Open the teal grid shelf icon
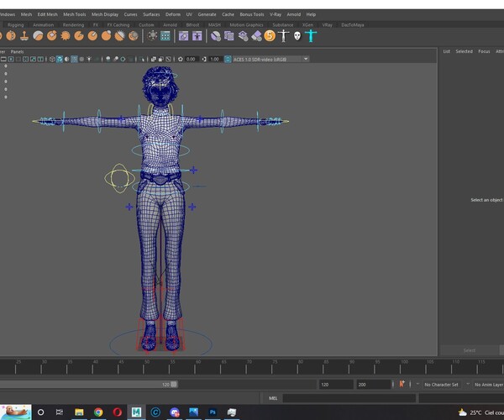Viewport: 504px width, 420px height. pyautogui.click(x=165, y=35)
